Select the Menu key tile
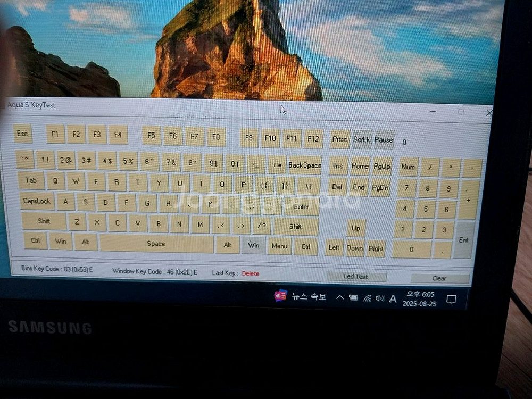The width and height of the screenshot is (532, 399). (280, 246)
